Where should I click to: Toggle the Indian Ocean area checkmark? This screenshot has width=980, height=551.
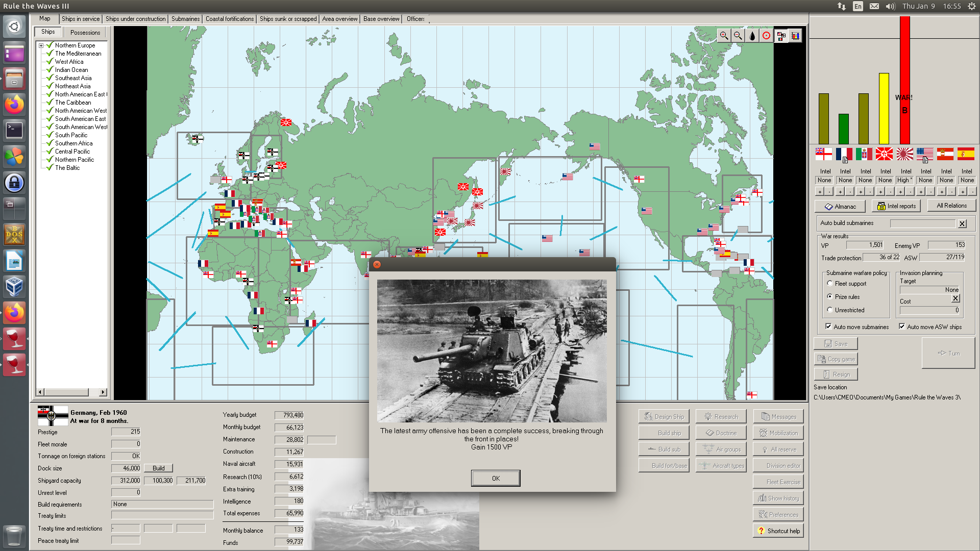pos(50,69)
